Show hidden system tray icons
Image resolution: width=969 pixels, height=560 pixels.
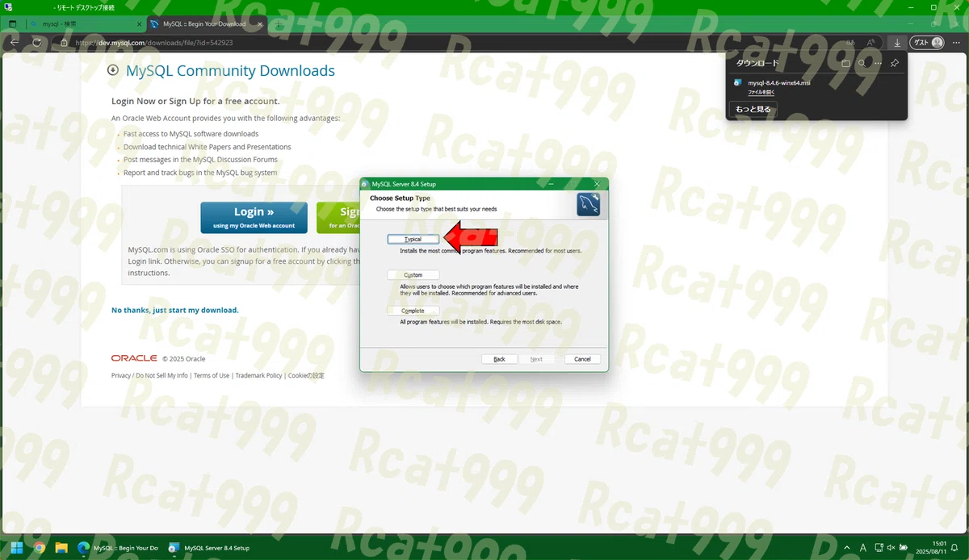point(845,547)
